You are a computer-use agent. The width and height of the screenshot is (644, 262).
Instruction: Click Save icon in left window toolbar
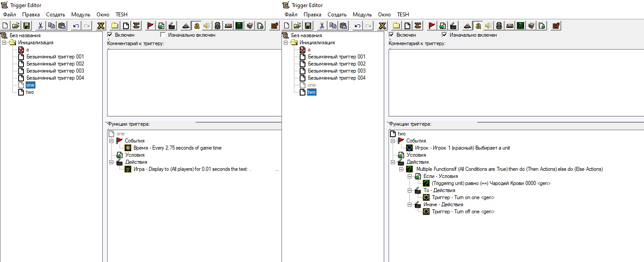tap(26, 26)
